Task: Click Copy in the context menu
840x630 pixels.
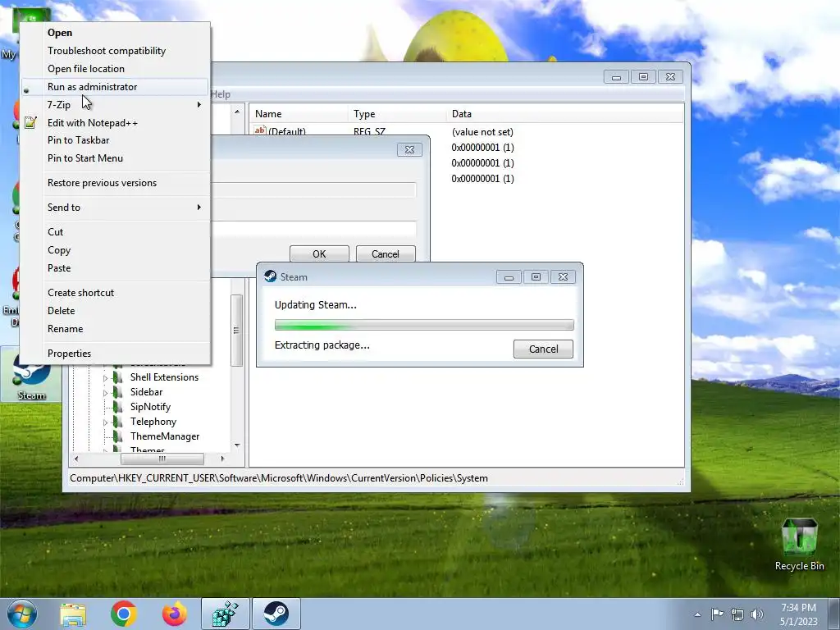Action: point(115,250)
